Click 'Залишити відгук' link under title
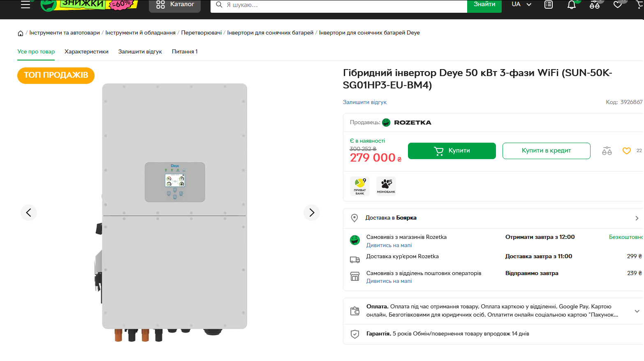 tap(365, 102)
